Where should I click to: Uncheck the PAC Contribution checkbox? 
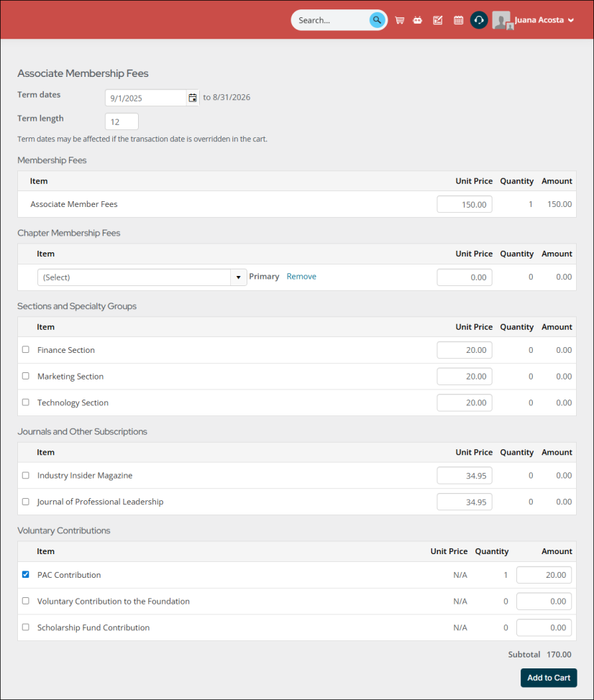(x=25, y=574)
